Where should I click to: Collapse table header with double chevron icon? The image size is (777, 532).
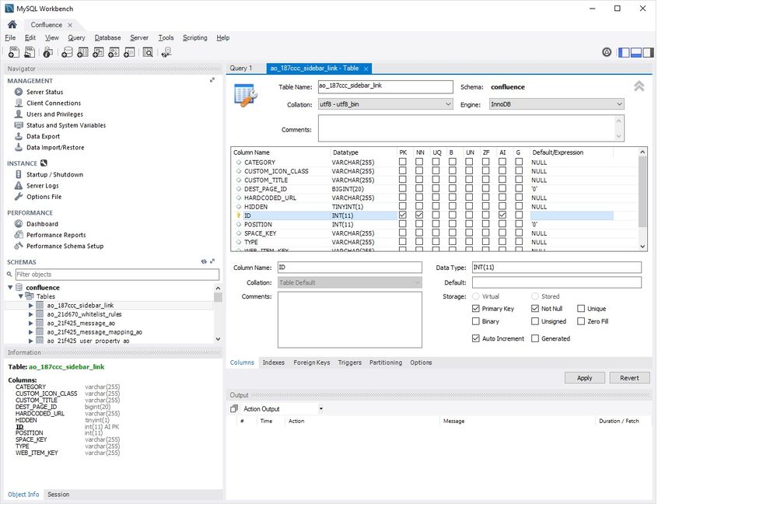click(x=639, y=86)
